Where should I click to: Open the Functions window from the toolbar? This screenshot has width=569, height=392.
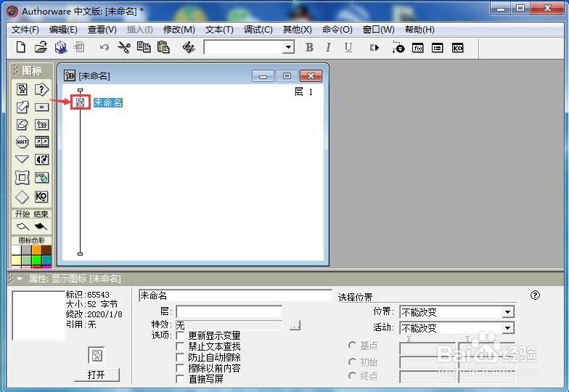point(418,48)
